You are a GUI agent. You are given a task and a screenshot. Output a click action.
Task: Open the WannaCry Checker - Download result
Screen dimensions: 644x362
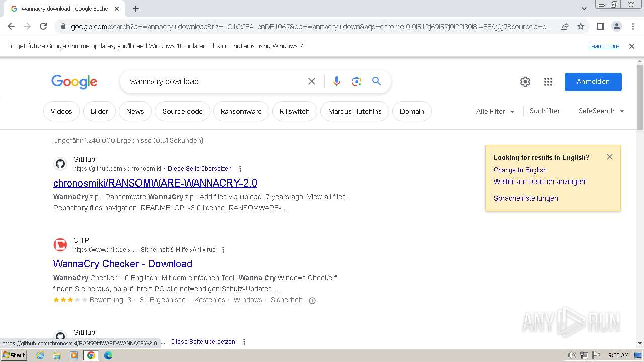click(x=123, y=264)
